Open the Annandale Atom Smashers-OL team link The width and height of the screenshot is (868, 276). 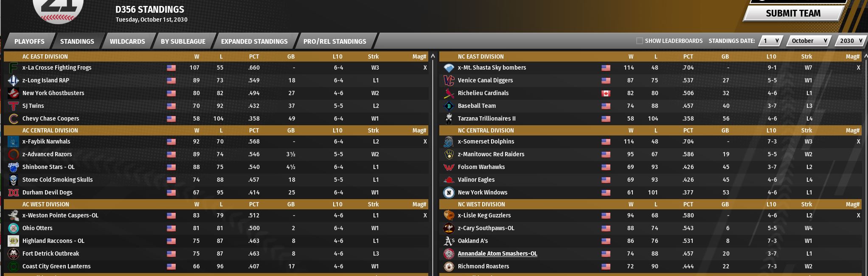(497, 254)
